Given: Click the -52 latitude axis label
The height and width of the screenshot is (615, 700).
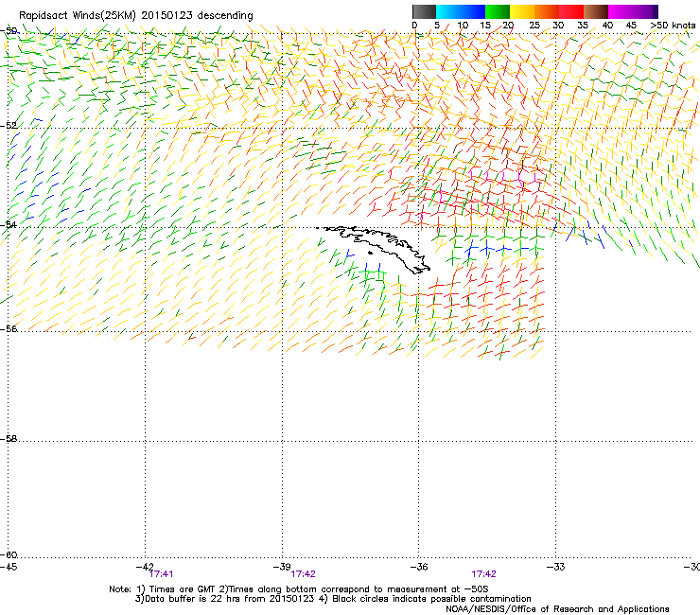Looking at the screenshot, I should click(9, 126).
